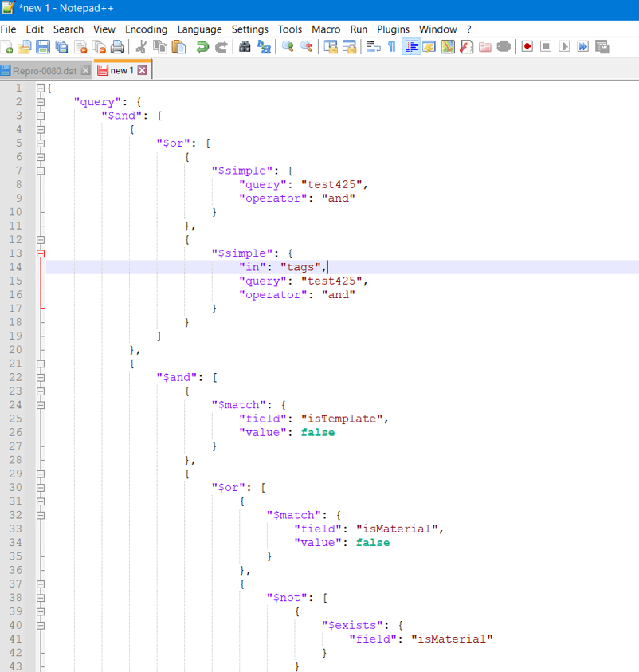Viewport: 639px width, 672px height.
Task: Click the Paste clipboard icon
Action: pyautogui.click(x=178, y=47)
